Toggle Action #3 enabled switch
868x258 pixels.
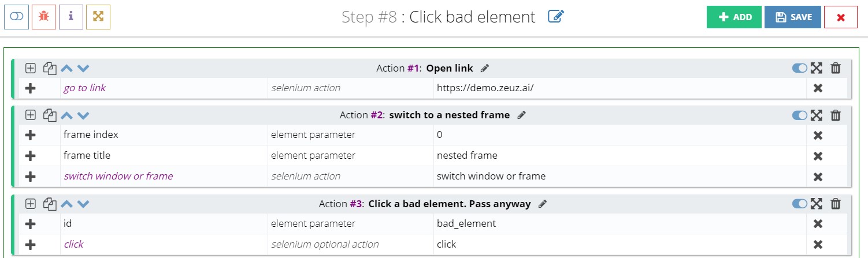(800, 204)
